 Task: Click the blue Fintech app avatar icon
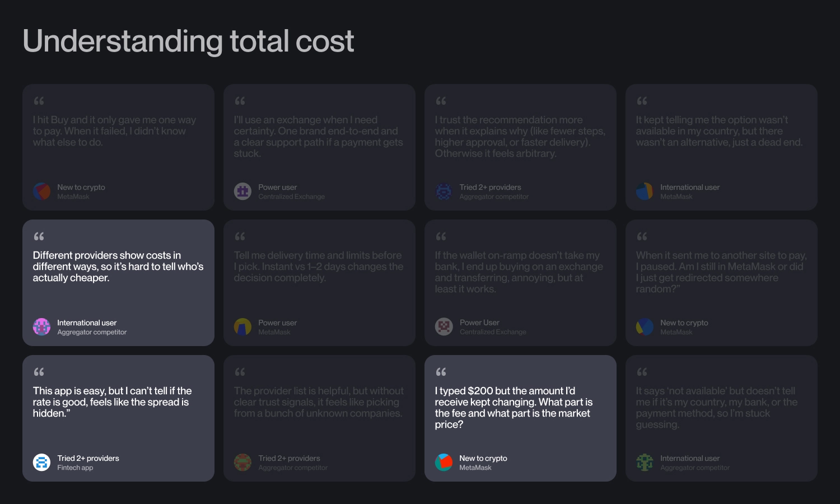[41, 463]
